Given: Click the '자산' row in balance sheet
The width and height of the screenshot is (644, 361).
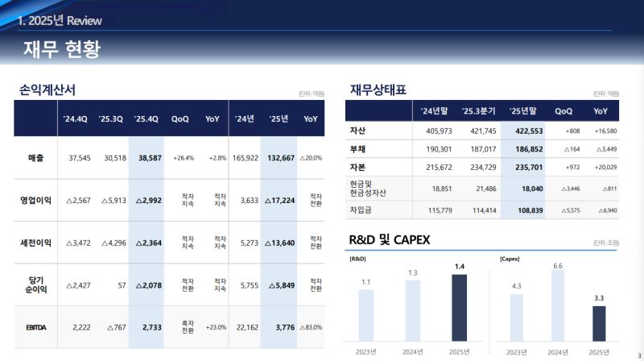Looking at the screenshot, I should 357,131.
